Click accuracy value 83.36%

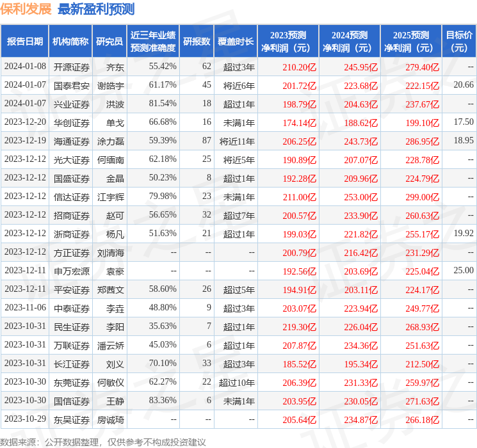[x=163, y=400]
